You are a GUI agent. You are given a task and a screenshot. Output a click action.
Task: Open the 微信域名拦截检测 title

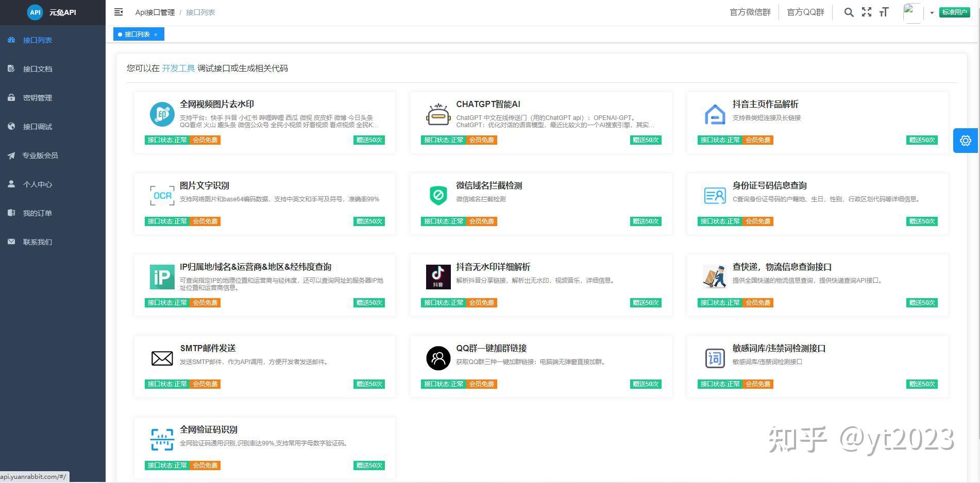(489, 186)
